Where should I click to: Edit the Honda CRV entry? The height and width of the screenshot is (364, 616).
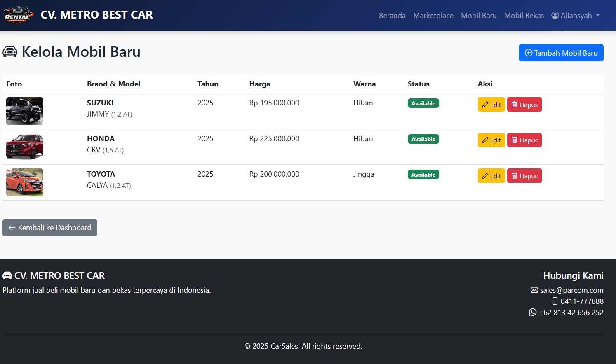[x=491, y=140]
